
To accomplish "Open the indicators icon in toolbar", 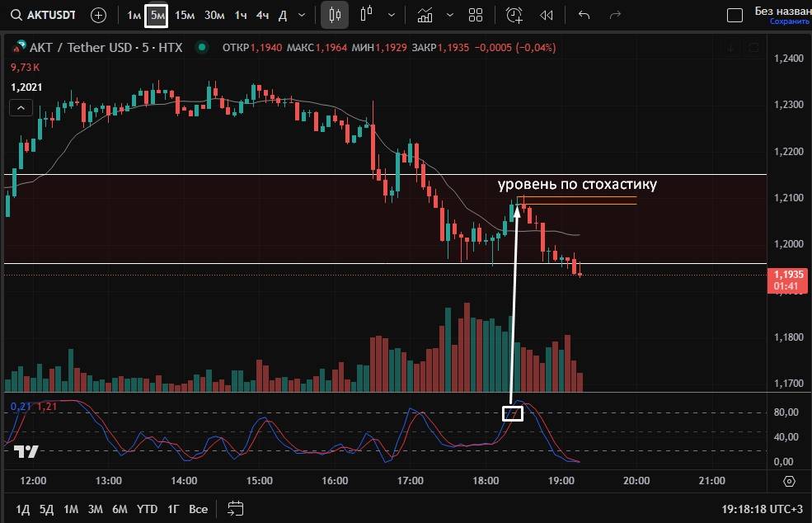I will [425, 15].
